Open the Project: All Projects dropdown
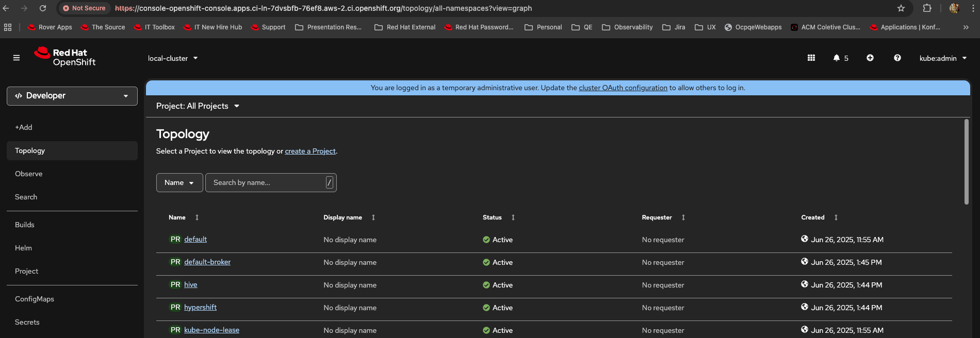 coord(198,106)
